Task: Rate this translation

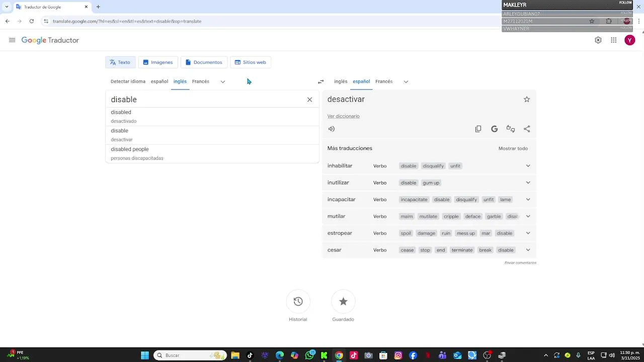Action: coord(510,129)
